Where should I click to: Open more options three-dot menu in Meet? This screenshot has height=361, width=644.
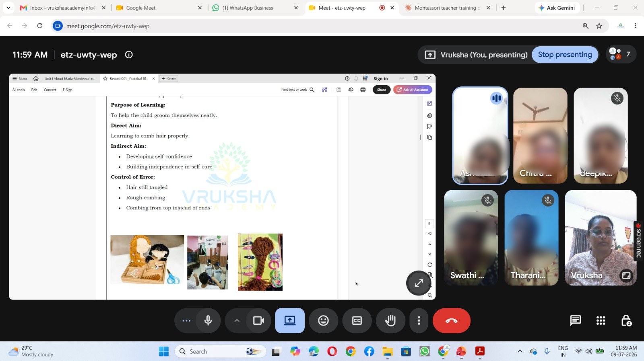419,320
